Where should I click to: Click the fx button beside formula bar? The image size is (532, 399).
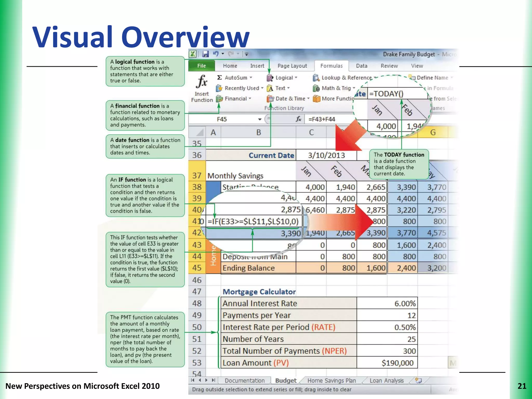[x=298, y=119]
